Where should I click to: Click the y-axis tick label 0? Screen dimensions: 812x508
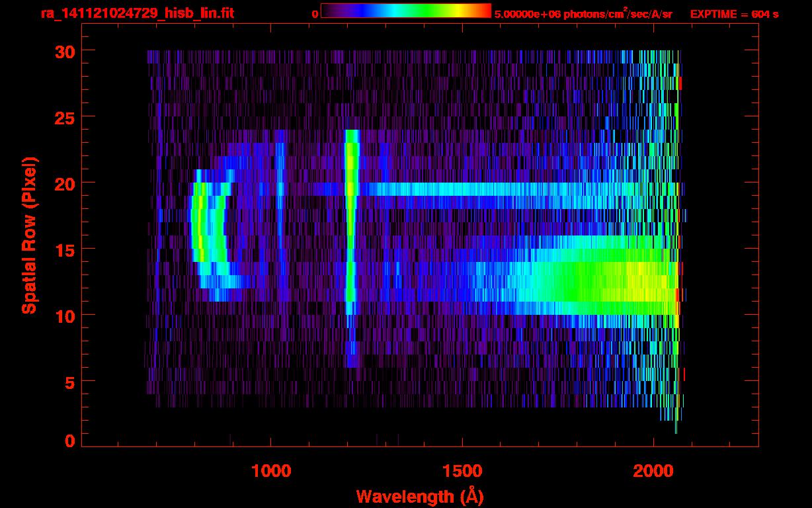pyautogui.click(x=69, y=441)
